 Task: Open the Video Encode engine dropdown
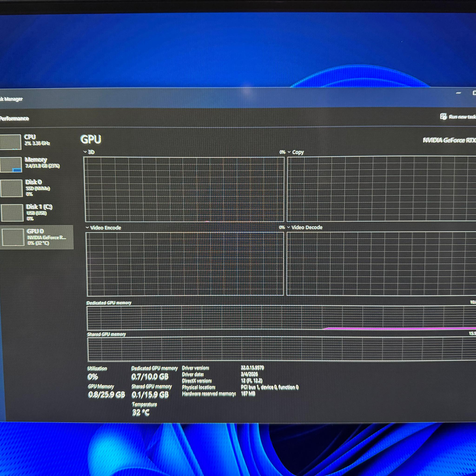tap(87, 228)
